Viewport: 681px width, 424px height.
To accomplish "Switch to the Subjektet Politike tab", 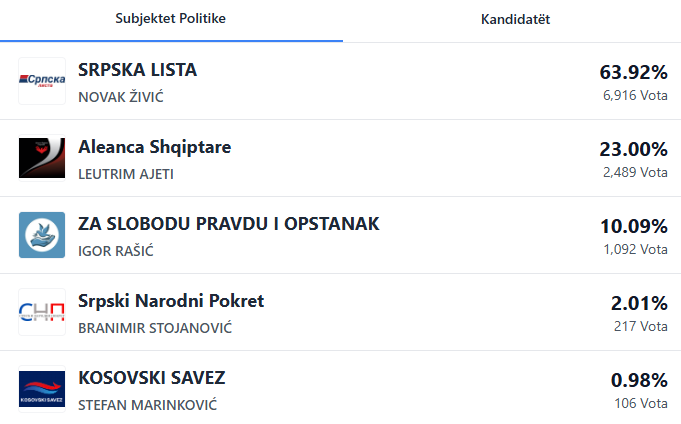I will coord(170,20).
